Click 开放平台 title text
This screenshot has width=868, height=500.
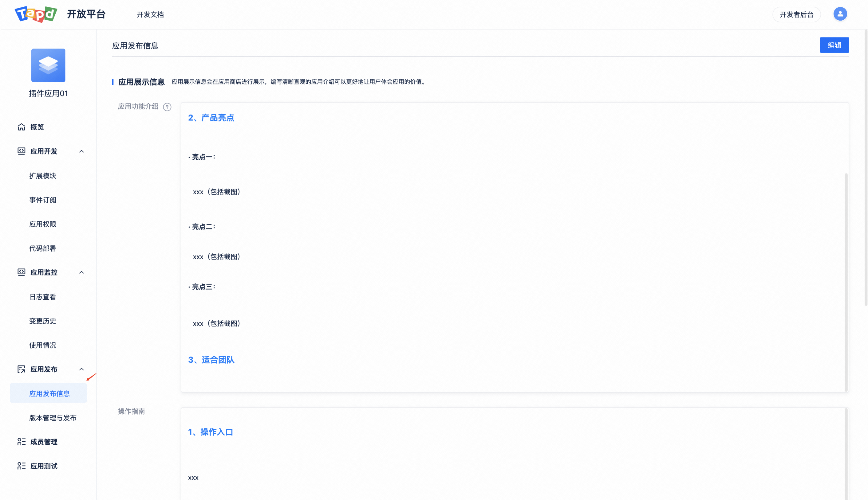coord(86,14)
